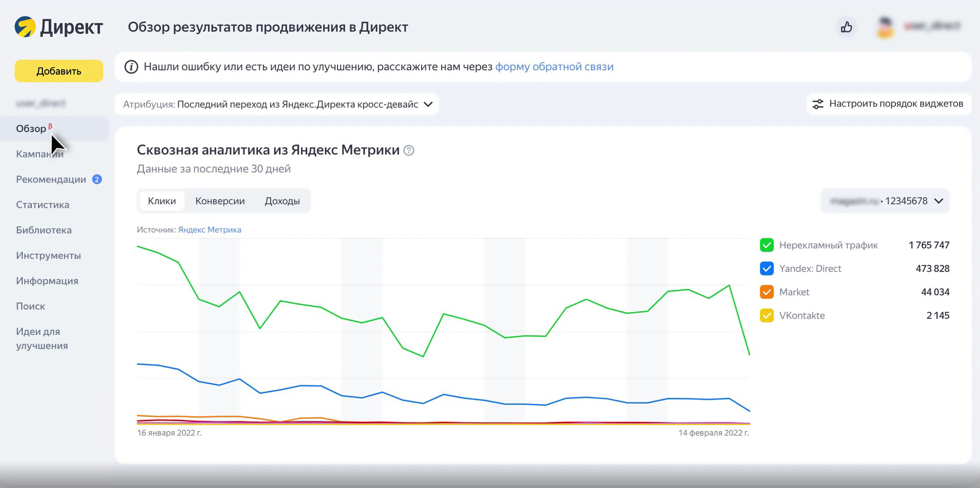This screenshot has width=980, height=488.
Task: Click the Сквозная аналитика из Яндекс Метрики heading
Action: click(268, 150)
